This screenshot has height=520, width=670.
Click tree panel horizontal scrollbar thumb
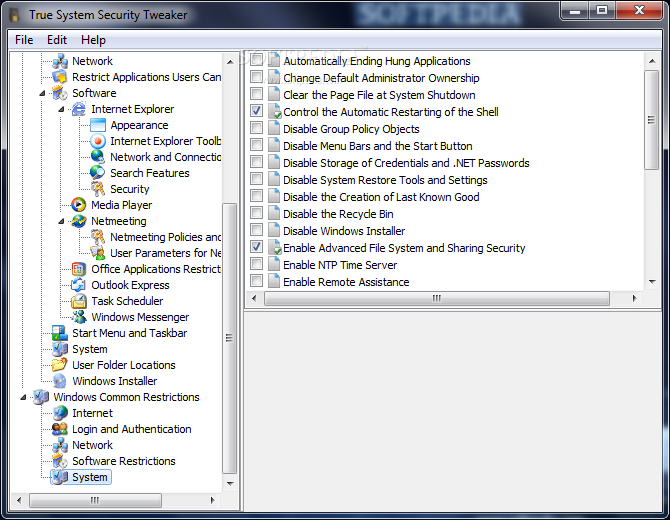tap(95, 500)
